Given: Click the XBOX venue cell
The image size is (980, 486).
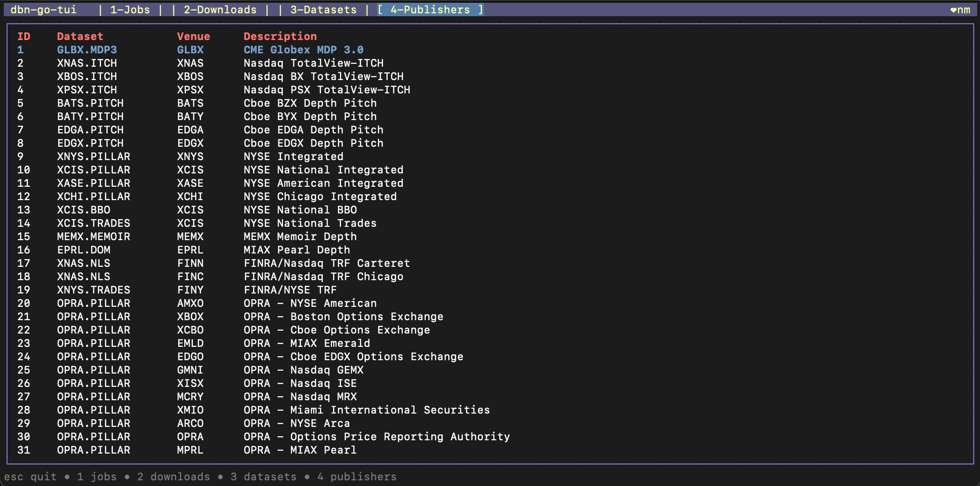Looking at the screenshot, I should 190,316.
